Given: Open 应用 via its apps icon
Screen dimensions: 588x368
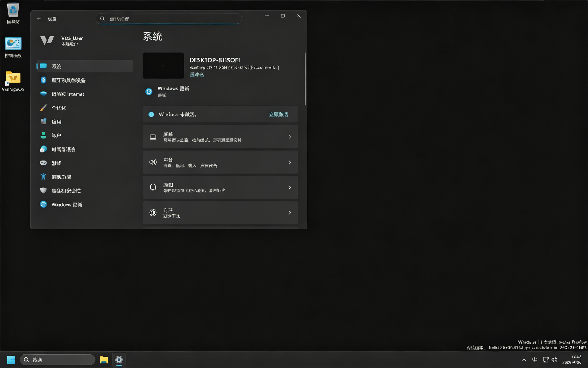Looking at the screenshot, I should (43, 121).
